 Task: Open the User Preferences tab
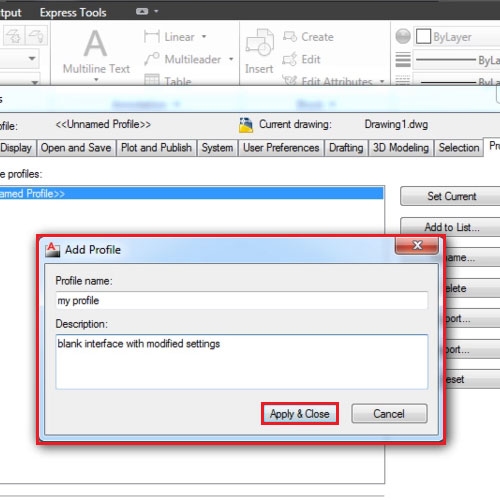[x=281, y=148]
